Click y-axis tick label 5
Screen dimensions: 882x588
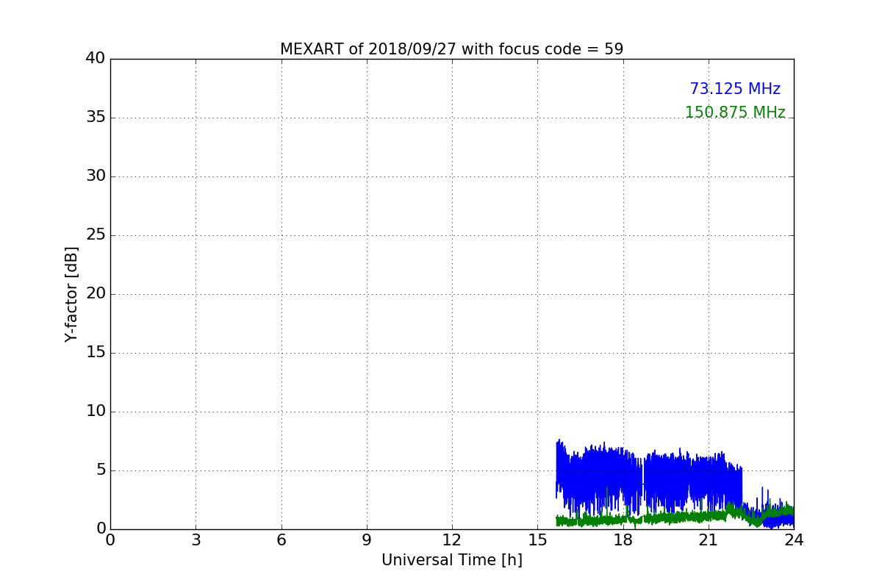click(x=100, y=470)
